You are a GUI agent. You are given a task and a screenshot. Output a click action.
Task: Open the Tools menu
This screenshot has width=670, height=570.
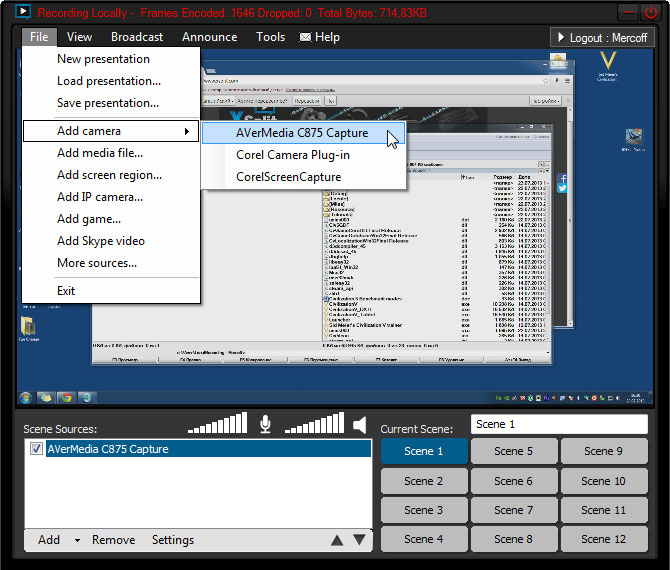point(270,37)
